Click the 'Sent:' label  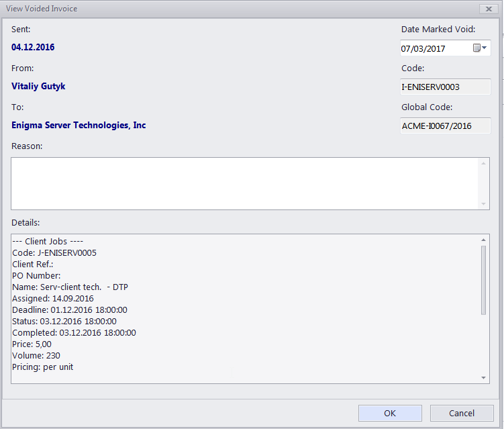pyautogui.click(x=21, y=30)
